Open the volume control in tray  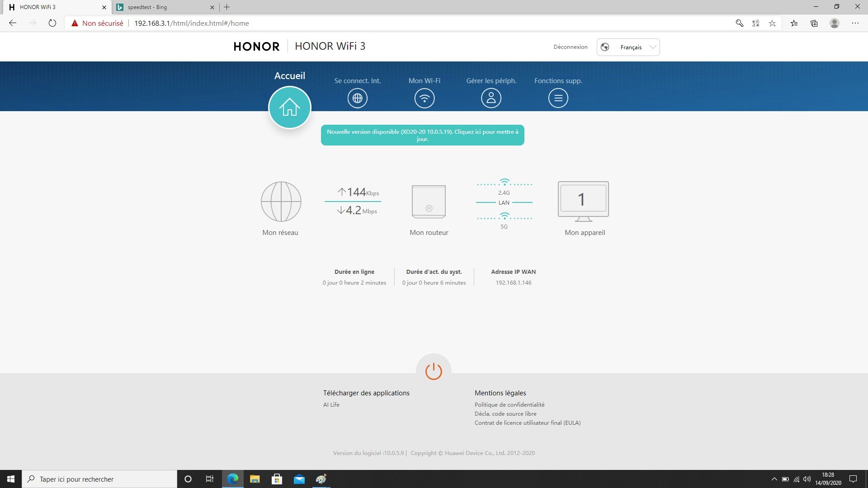pos(807,479)
